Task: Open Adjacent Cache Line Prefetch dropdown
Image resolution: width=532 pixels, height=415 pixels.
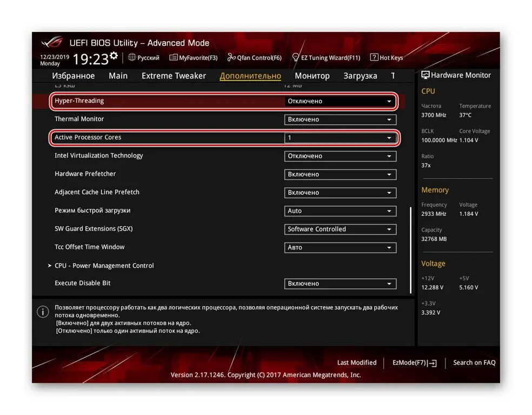Action: tap(340, 193)
